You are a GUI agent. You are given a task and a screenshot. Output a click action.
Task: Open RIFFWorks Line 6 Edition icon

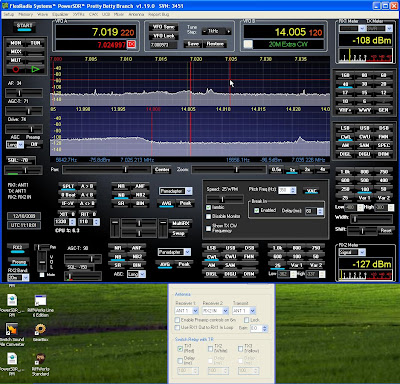point(40,301)
